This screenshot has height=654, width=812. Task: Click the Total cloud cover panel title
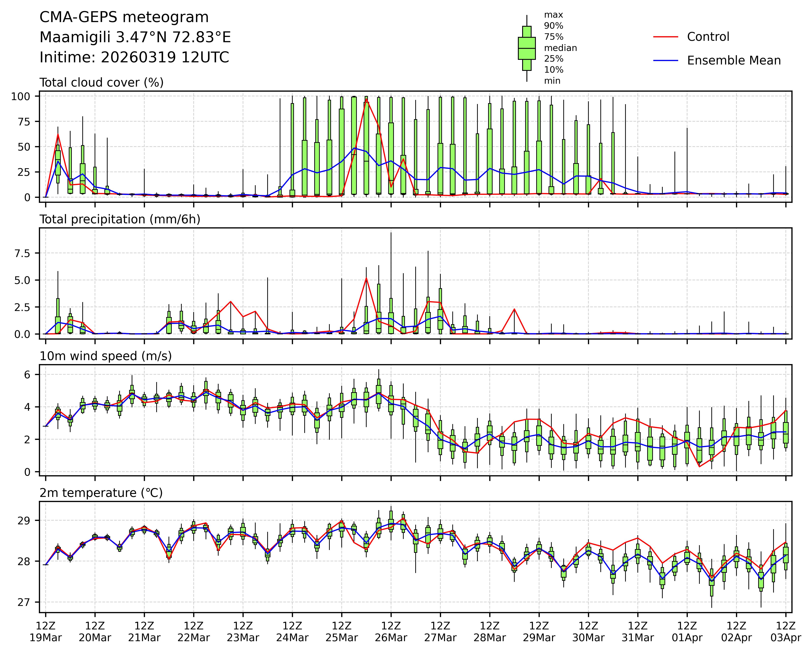tap(101, 82)
